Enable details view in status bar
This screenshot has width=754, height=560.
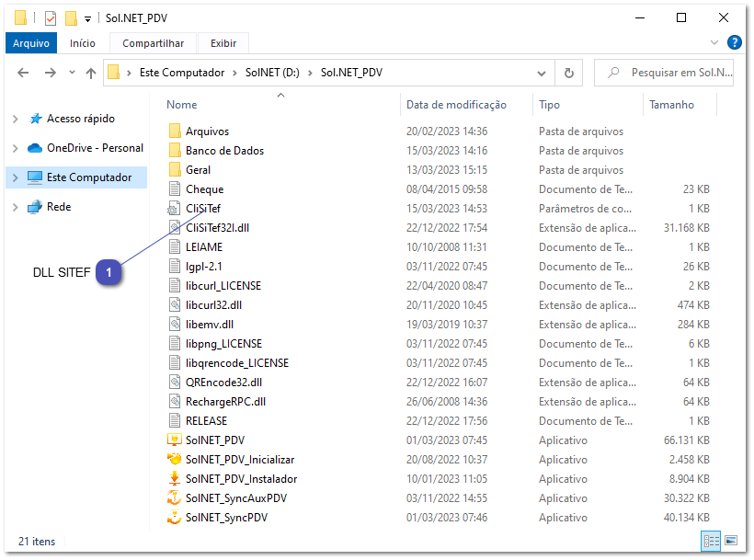[709, 542]
